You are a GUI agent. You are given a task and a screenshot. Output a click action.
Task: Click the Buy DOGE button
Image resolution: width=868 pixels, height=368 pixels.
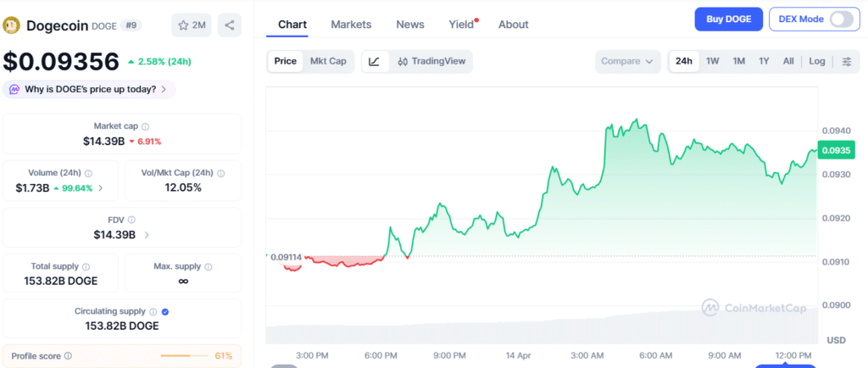point(728,19)
